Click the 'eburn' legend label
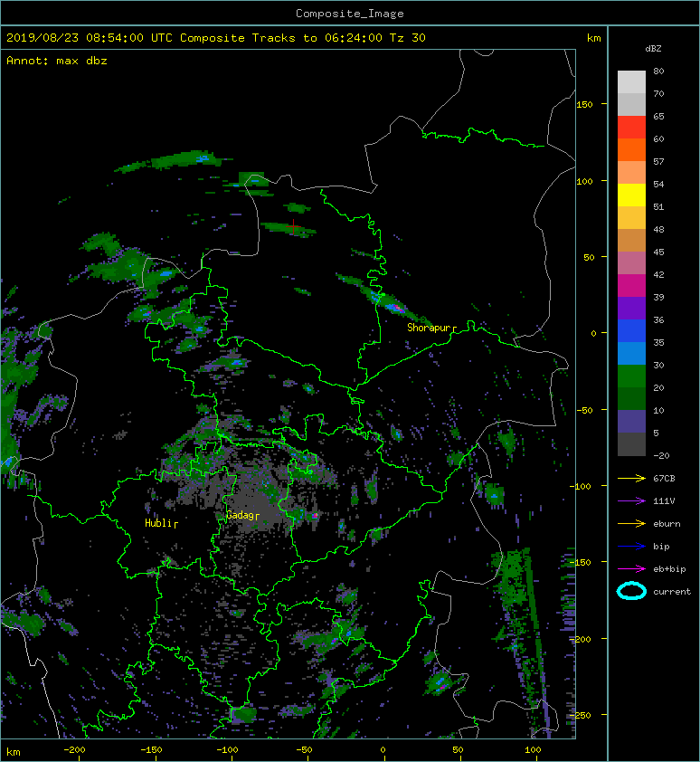The image size is (700, 762). pos(667,524)
